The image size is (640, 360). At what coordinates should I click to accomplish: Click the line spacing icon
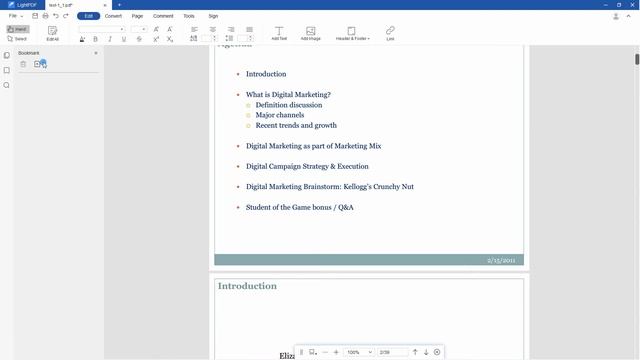pyautogui.click(x=229, y=38)
